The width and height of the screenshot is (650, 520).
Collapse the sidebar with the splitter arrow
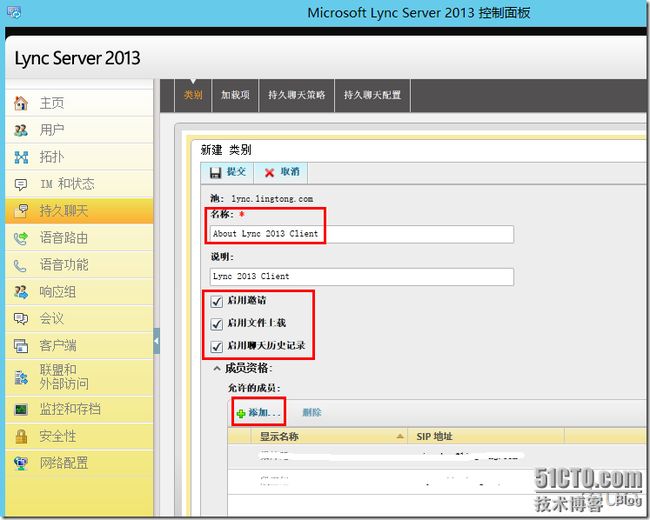[x=156, y=341]
